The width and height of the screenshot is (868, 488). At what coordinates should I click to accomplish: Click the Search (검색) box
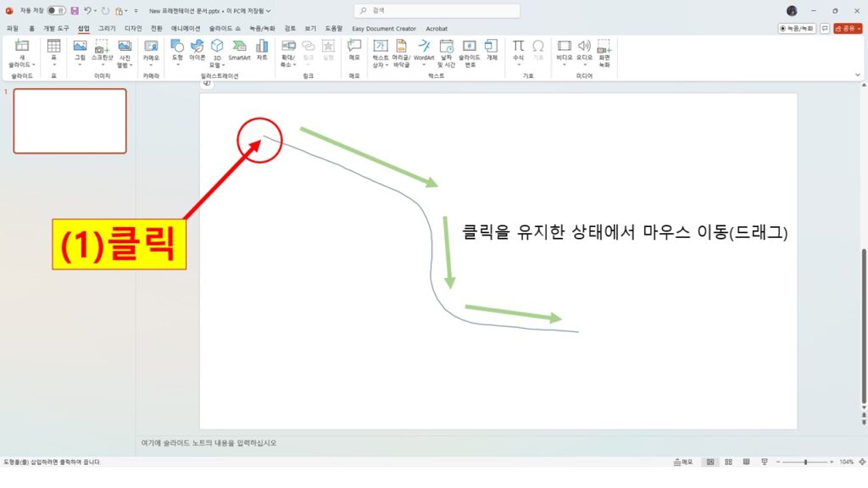[437, 10]
